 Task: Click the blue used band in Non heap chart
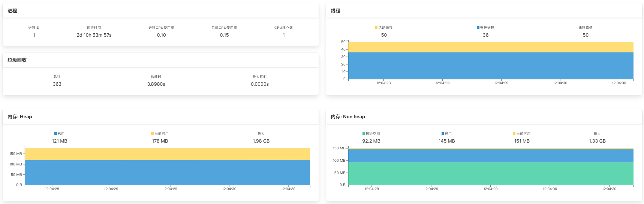491,156
